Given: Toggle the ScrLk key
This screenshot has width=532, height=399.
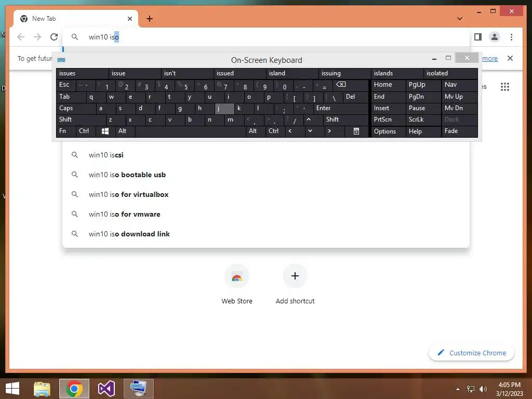Looking at the screenshot, I should 423,119.
